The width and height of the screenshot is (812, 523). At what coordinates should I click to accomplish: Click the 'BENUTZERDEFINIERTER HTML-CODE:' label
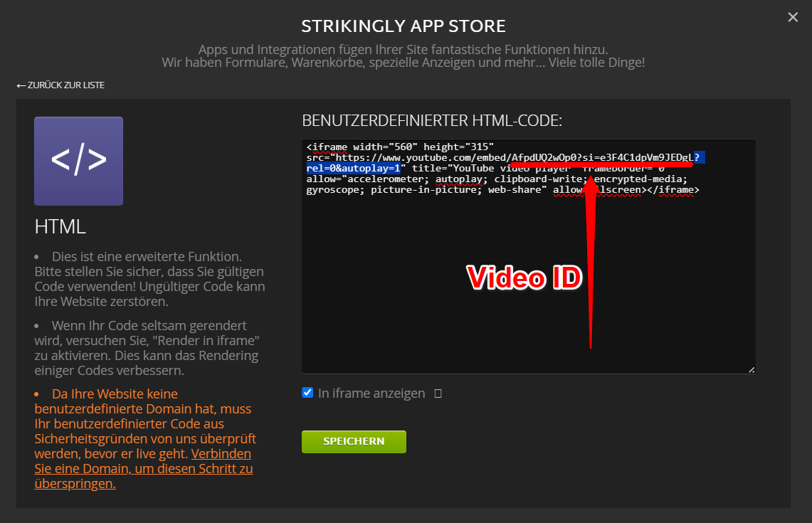[432, 121]
